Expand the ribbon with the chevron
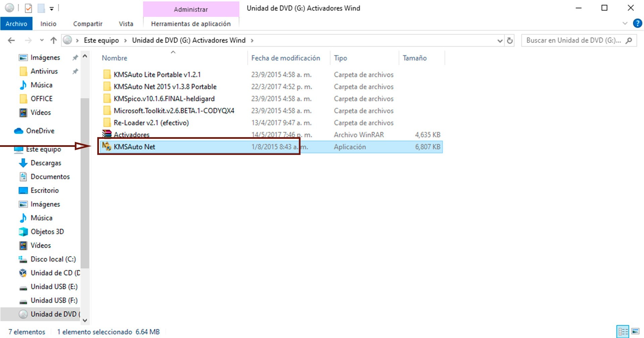This screenshot has width=644, height=338. (625, 23)
